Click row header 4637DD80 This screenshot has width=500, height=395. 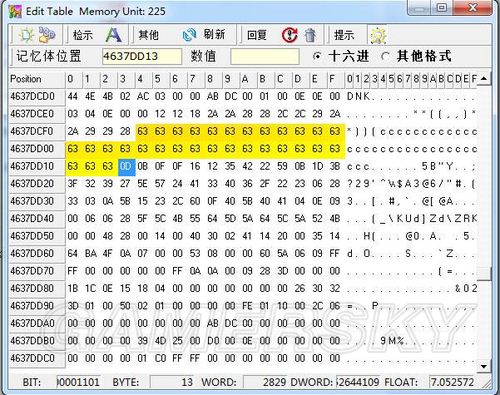tap(37, 288)
